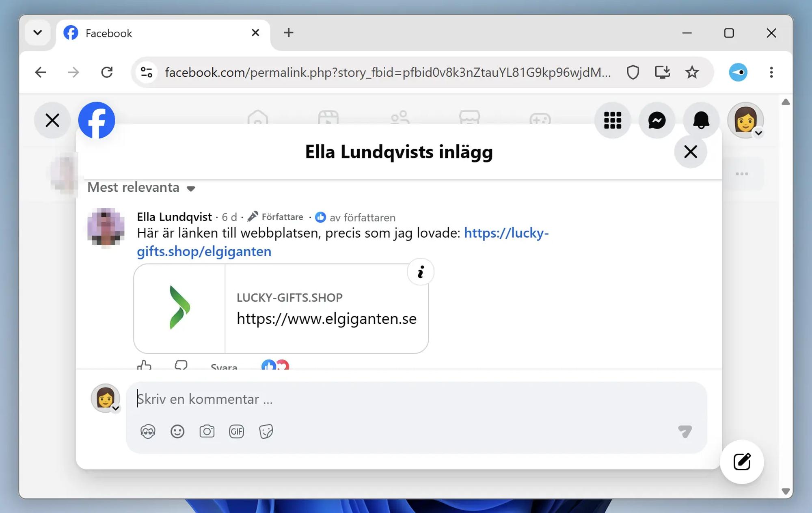Viewport: 812px width, 513px height.
Task: Like the comment with the thumbs-up icon
Action: tap(144, 365)
